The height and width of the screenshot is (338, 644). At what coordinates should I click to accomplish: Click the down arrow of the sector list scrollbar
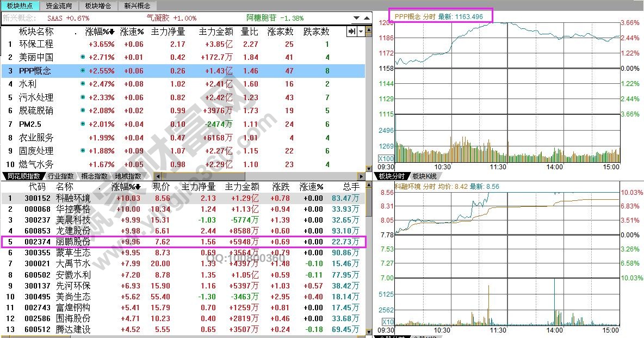pos(369,169)
